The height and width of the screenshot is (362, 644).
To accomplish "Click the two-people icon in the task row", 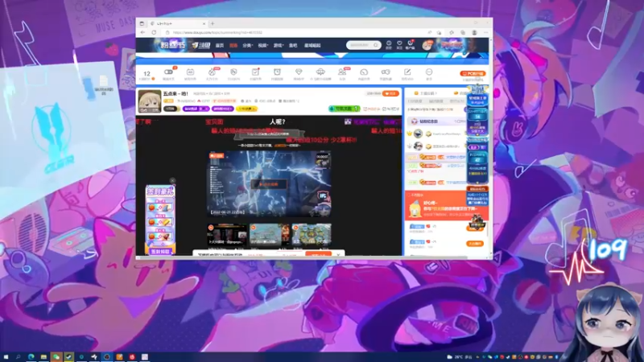I will tap(342, 73).
